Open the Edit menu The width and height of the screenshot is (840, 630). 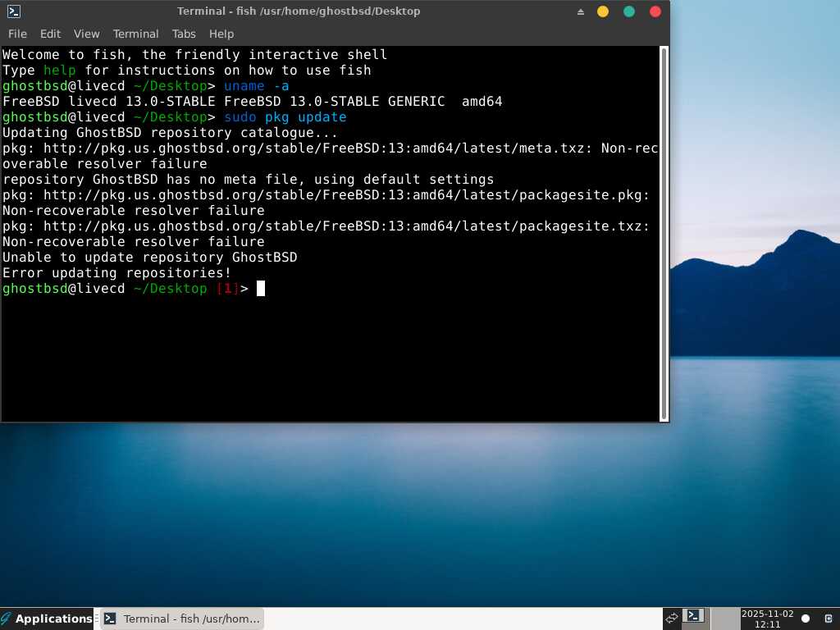click(50, 34)
